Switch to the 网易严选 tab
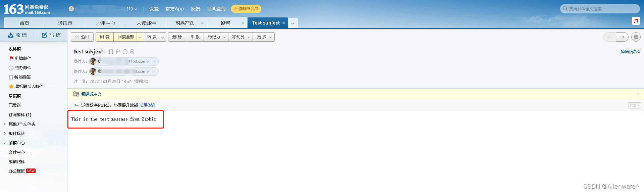 185,23
